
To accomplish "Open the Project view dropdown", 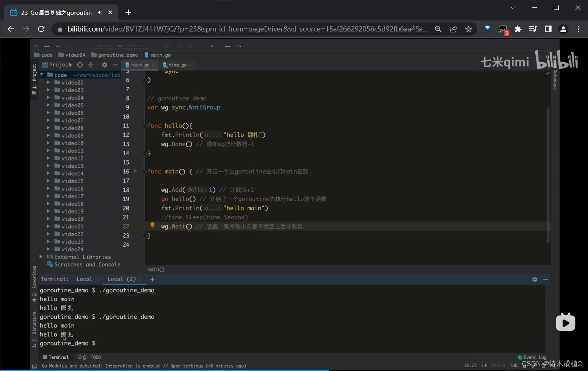I will click(57, 65).
